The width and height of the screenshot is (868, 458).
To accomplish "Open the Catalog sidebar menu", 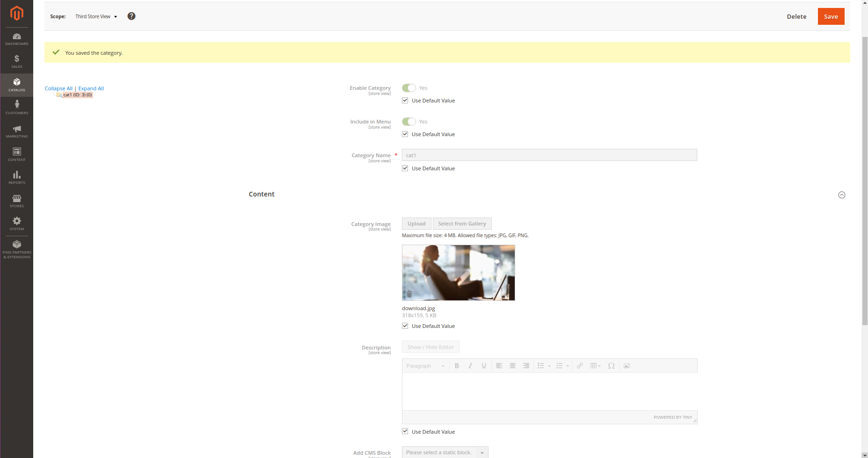I will point(17,85).
